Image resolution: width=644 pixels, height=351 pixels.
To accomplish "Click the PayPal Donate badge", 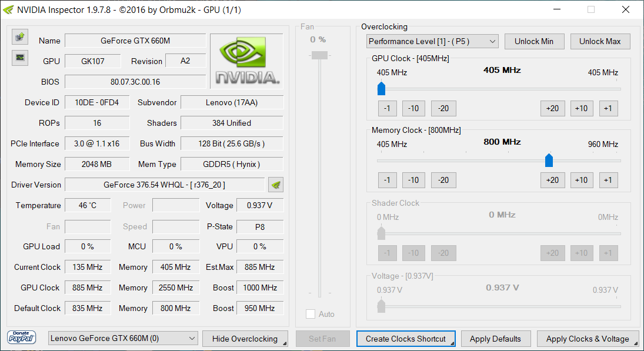I will [21, 337].
